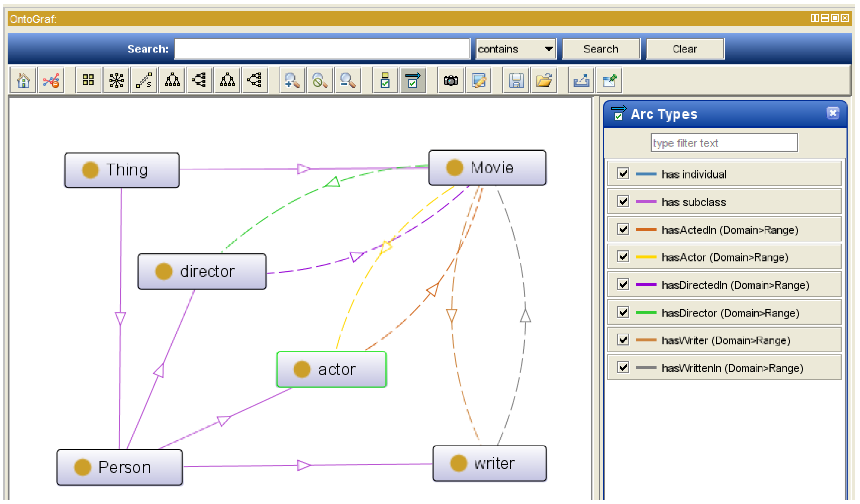Click the Search text input box
This screenshot has width=860, height=504.
click(x=322, y=49)
